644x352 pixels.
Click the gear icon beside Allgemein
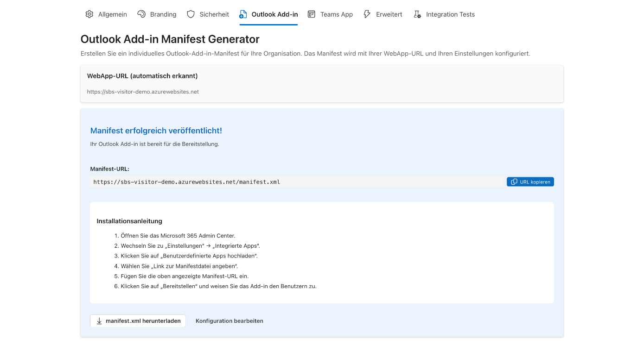pos(89,14)
